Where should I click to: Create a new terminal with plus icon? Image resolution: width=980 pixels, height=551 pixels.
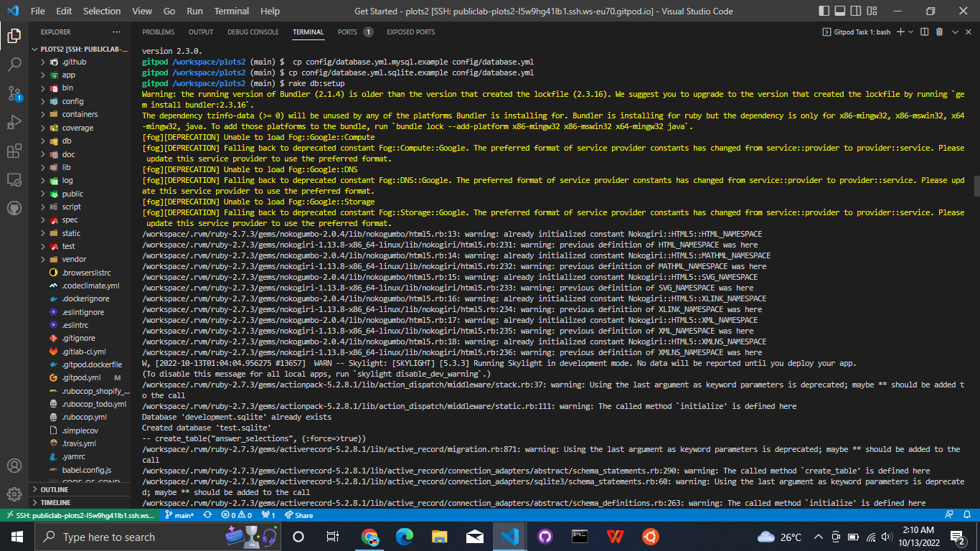click(901, 32)
